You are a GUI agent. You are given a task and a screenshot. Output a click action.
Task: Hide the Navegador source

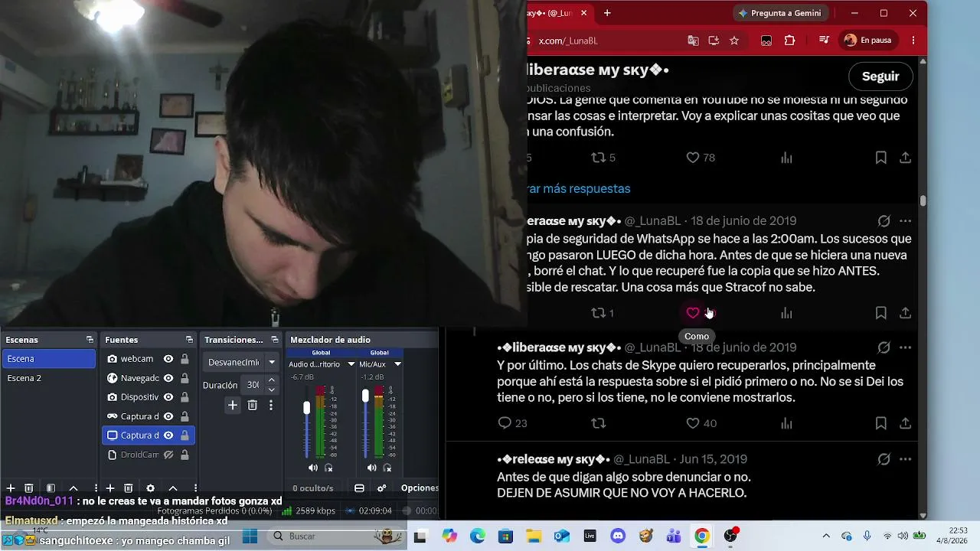click(168, 378)
